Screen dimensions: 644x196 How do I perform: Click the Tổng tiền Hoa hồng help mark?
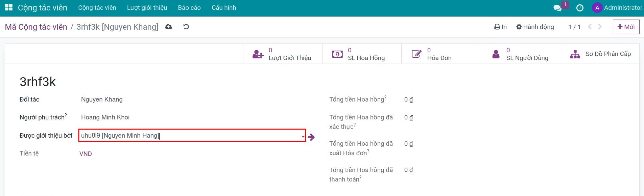point(385,97)
